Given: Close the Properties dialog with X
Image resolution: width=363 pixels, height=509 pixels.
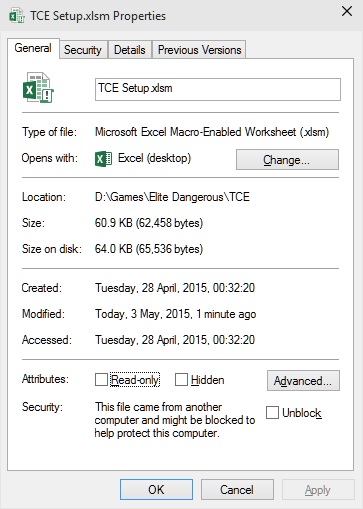Looking at the screenshot, I should (x=347, y=11).
